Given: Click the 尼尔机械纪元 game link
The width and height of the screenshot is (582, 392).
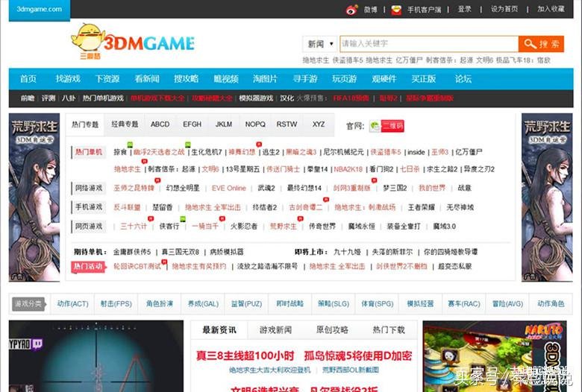Looking at the screenshot, I should pyautogui.click(x=343, y=152).
